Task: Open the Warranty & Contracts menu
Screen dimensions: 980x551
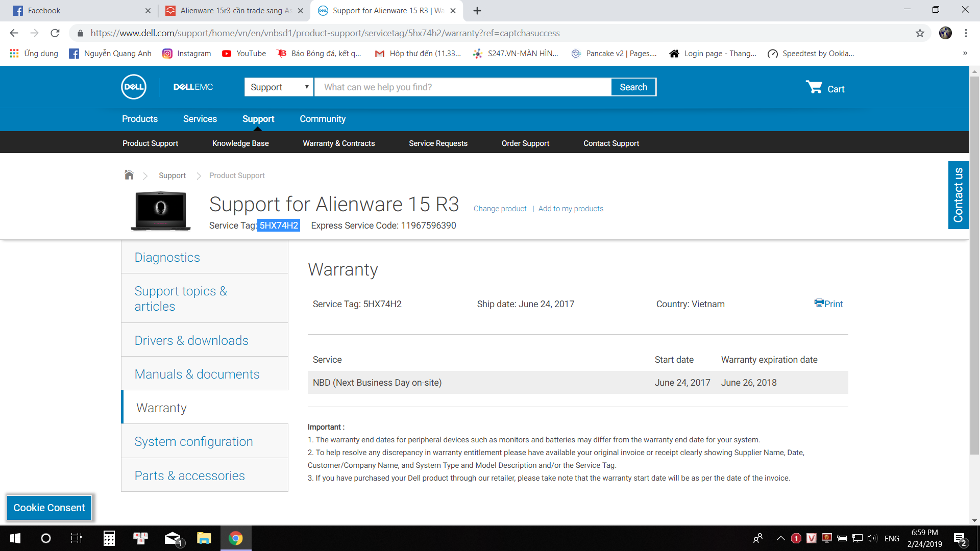Action: click(x=338, y=143)
